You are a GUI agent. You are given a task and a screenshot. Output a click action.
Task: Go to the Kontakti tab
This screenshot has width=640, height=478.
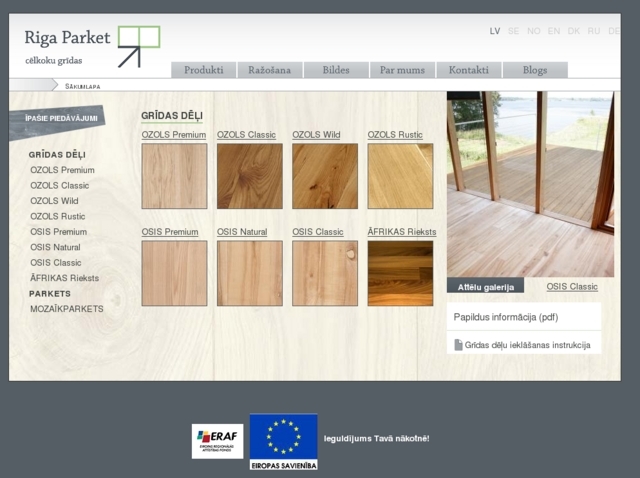click(468, 70)
